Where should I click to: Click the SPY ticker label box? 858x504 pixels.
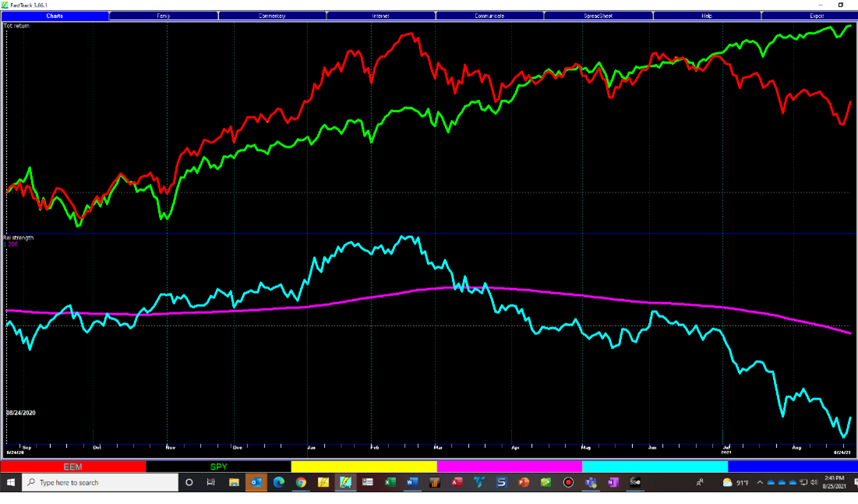pyautogui.click(x=219, y=467)
